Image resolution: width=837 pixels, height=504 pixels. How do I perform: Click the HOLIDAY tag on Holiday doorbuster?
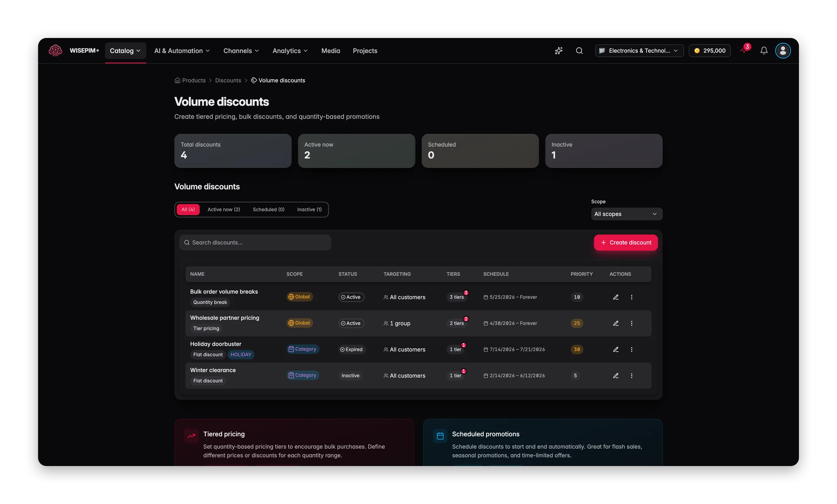pyautogui.click(x=241, y=355)
